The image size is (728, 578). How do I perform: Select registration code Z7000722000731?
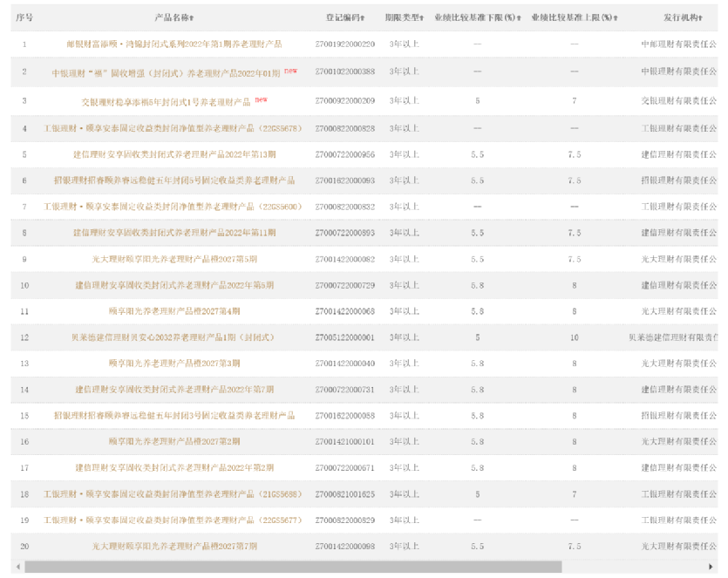click(x=345, y=390)
